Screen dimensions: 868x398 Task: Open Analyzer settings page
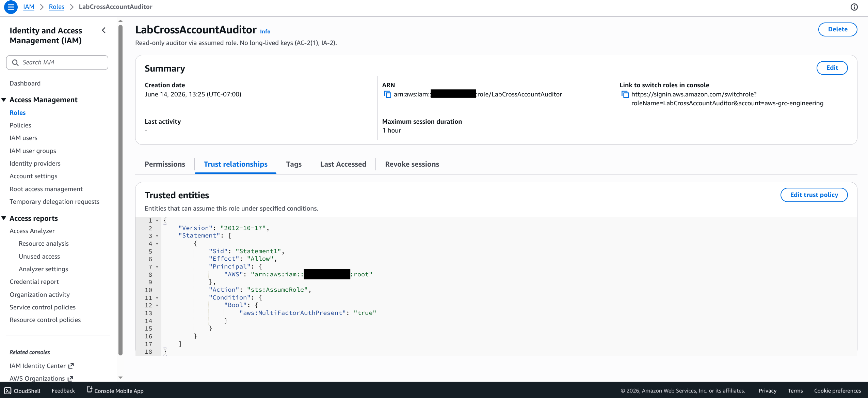(43, 269)
